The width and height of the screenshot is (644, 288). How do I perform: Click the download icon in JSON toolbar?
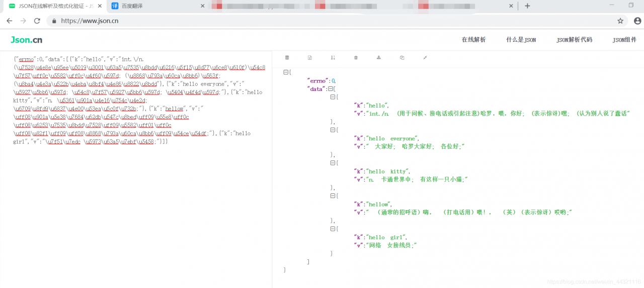point(379,58)
